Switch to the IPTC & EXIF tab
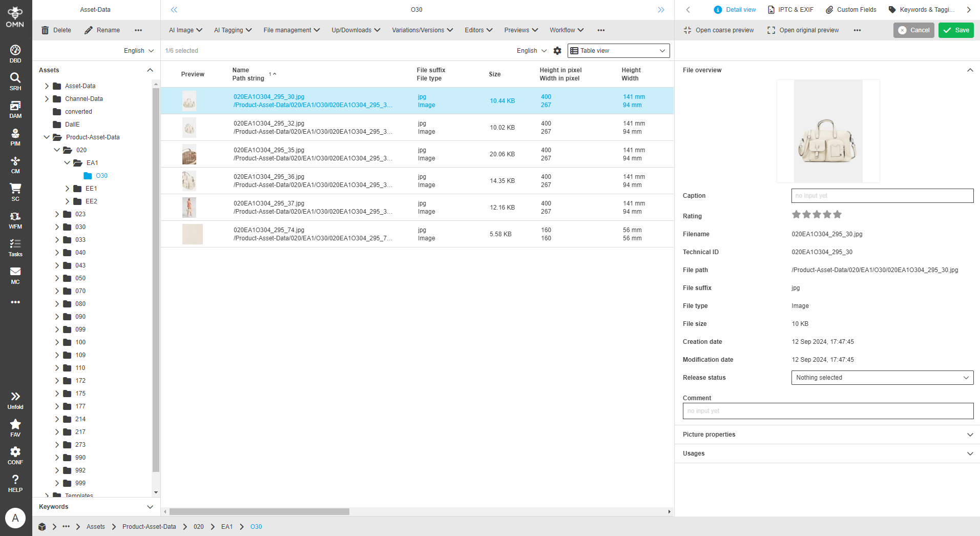This screenshot has height=536, width=980. coord(790,9)
